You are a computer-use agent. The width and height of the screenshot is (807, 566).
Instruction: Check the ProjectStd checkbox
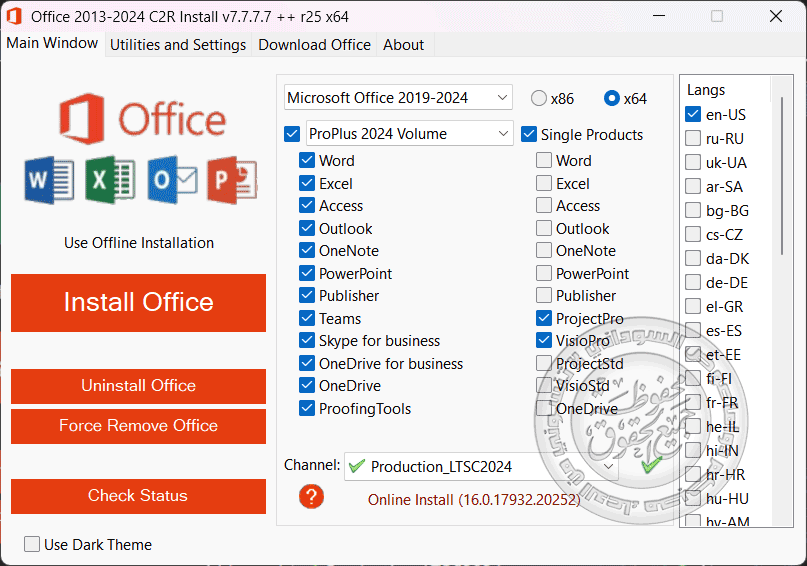click(x=544, y=363)
